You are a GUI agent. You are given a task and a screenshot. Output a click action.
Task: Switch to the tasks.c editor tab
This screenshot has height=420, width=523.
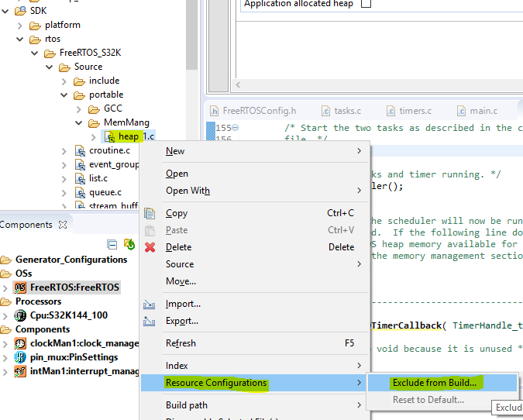click(341, 111)
